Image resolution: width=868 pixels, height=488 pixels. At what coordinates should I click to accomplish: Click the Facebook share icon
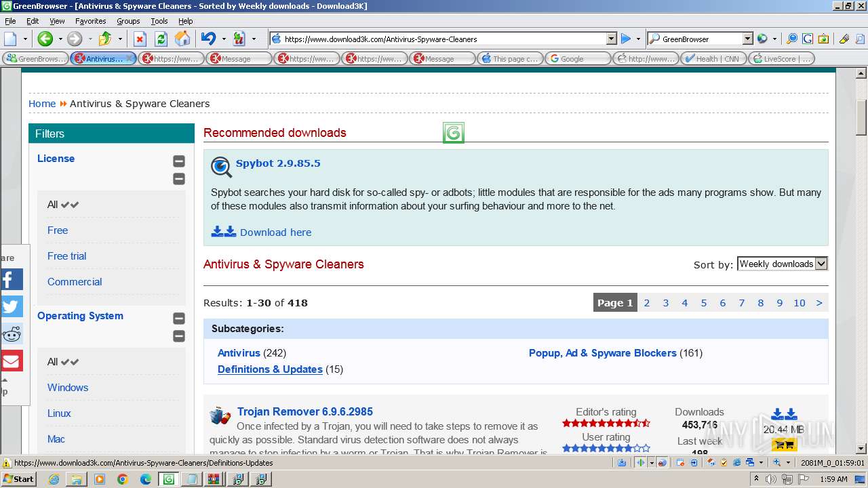pos(12,279)
